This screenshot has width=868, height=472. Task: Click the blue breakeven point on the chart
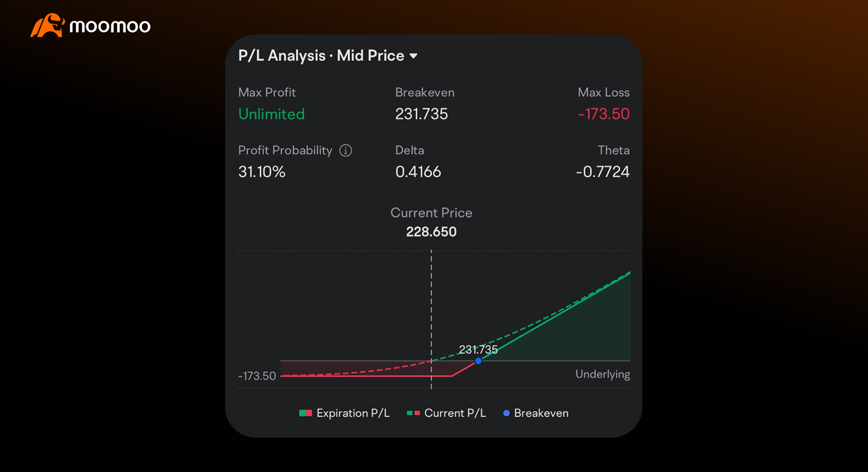(x=478, y=361)
